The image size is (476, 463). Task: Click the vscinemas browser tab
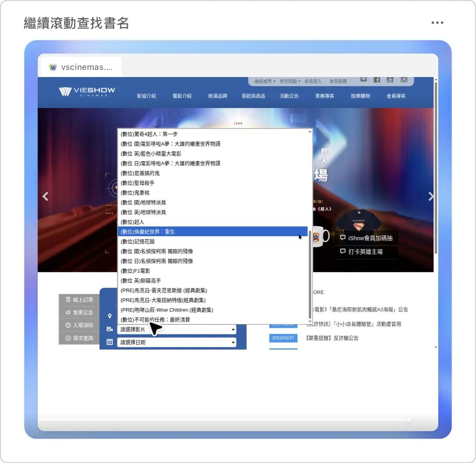pos(81,67)
